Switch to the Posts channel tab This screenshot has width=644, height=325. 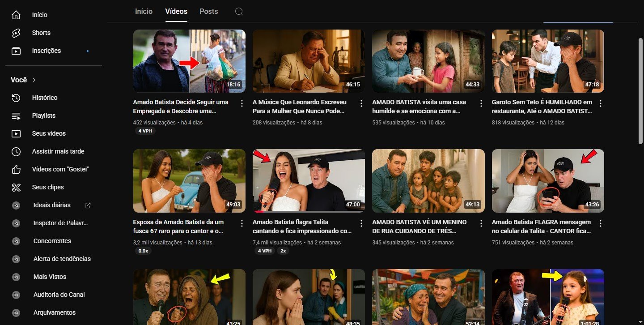209,11
